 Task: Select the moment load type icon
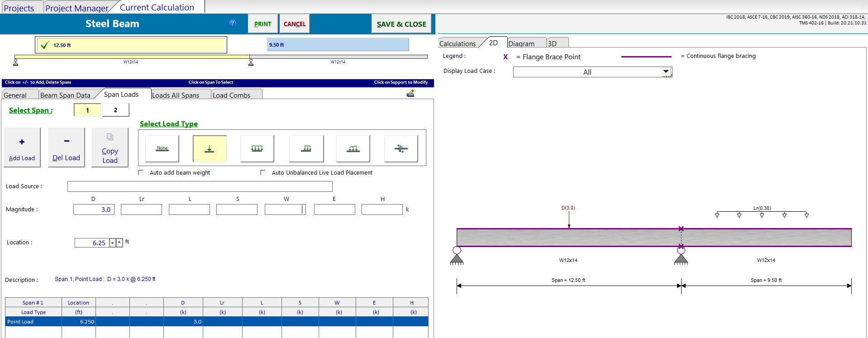click(401, 149)
